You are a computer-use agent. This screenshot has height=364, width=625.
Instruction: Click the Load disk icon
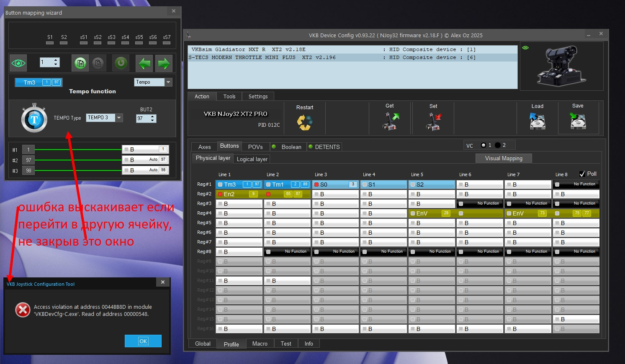point(538,121)
